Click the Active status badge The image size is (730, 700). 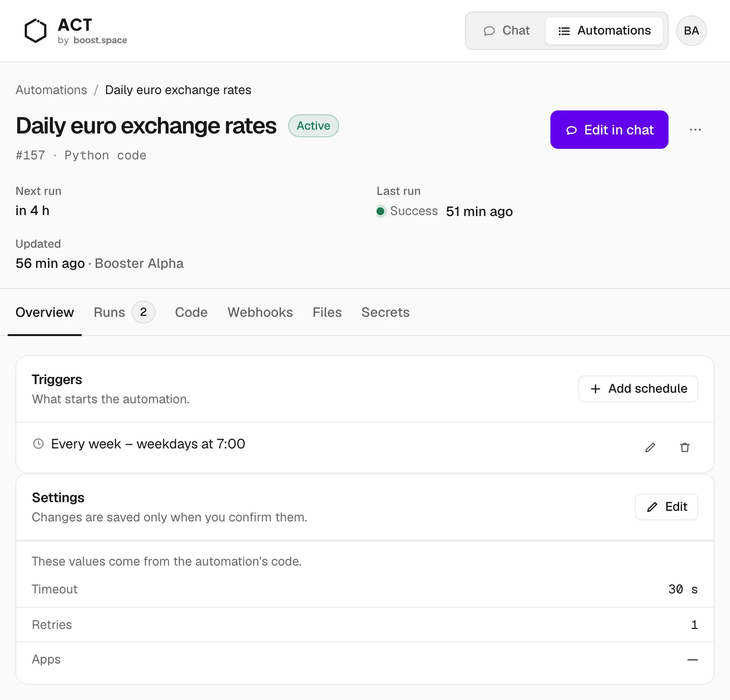tap(314, 126)
